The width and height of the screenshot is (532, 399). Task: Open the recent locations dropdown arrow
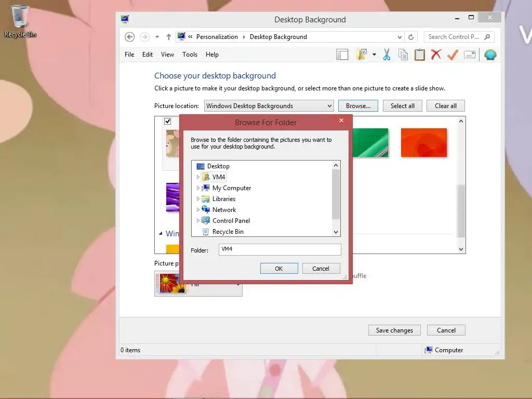pyautogui.click(x=157, y=37)
